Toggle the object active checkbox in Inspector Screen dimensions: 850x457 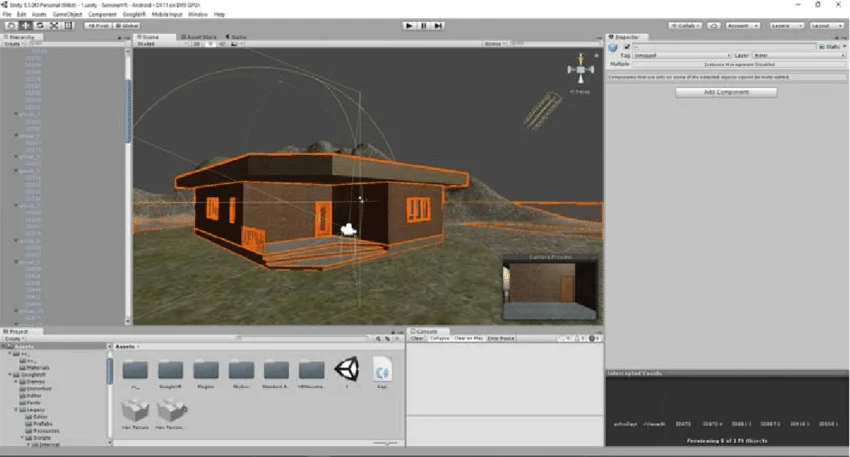click(627, 47)
